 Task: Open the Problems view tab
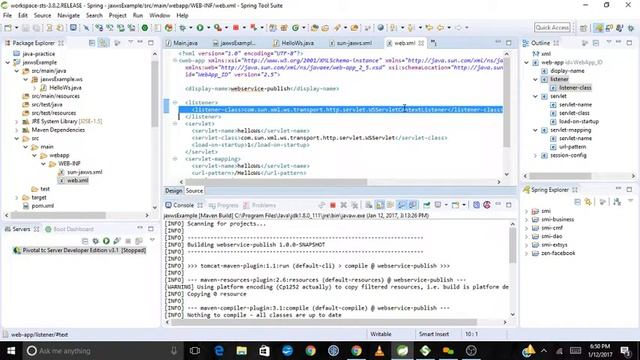coord(260,205)
